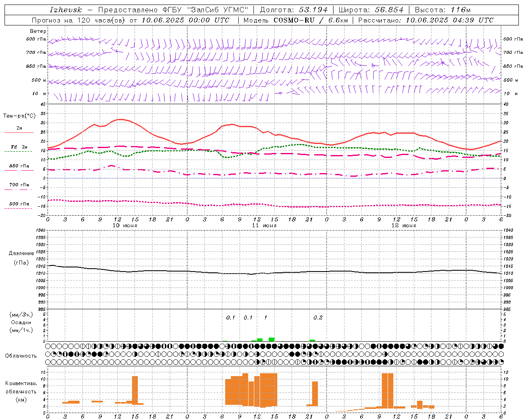525x420 pixels.
Task: Select the 'Модель COSMO-RU / 6.6км' text
Action: coord(296,20)
